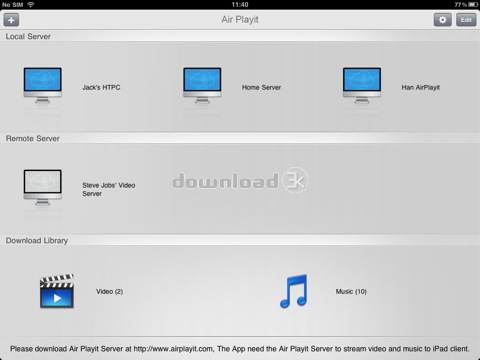Image resolution: width=480 pixels, height=360 pixels.
Task: Open the settings gear icon
Action: 443,20
